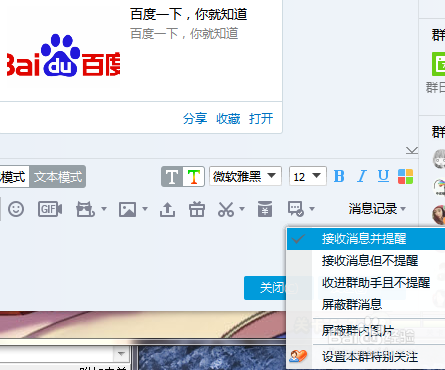Toggle underline U formatting

click(383, 176)
